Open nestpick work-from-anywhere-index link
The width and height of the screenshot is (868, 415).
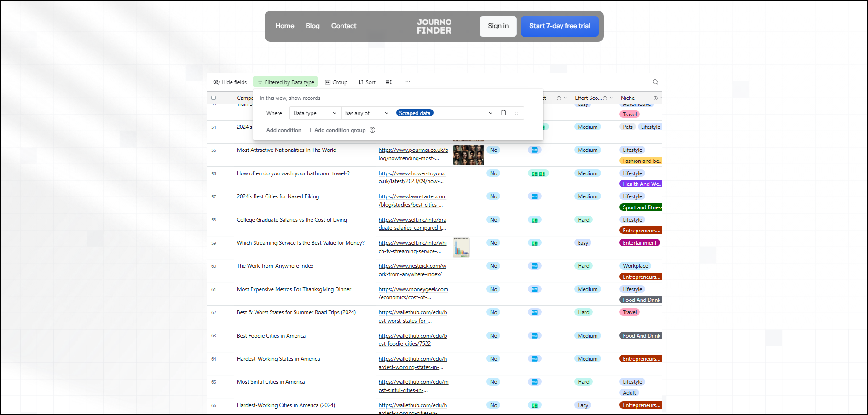412,270
